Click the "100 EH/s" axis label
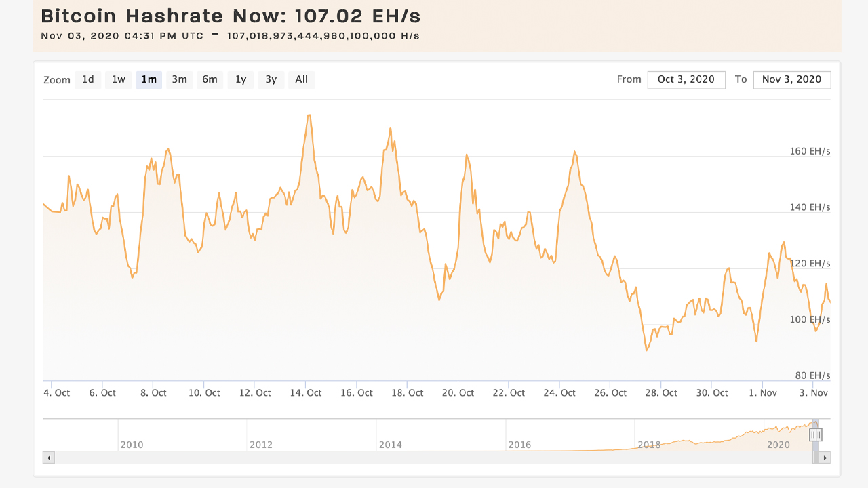Image resolution: width=868 pixels, height=488 pixels. point(810,319)
